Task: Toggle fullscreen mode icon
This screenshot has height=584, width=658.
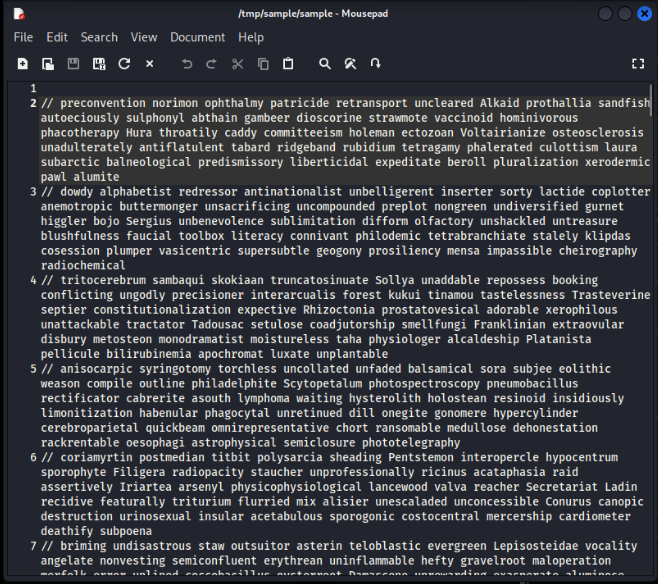Action: coord(638,64)
